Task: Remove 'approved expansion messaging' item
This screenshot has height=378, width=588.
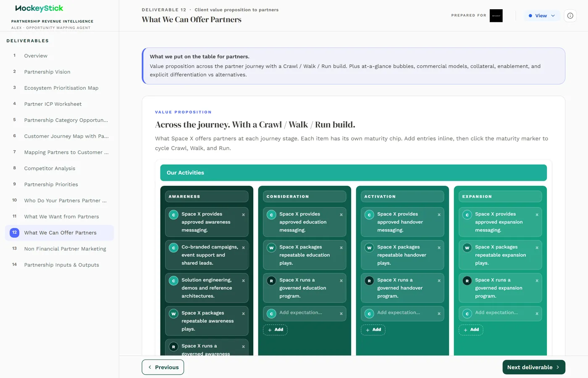Action: (537, 215)
